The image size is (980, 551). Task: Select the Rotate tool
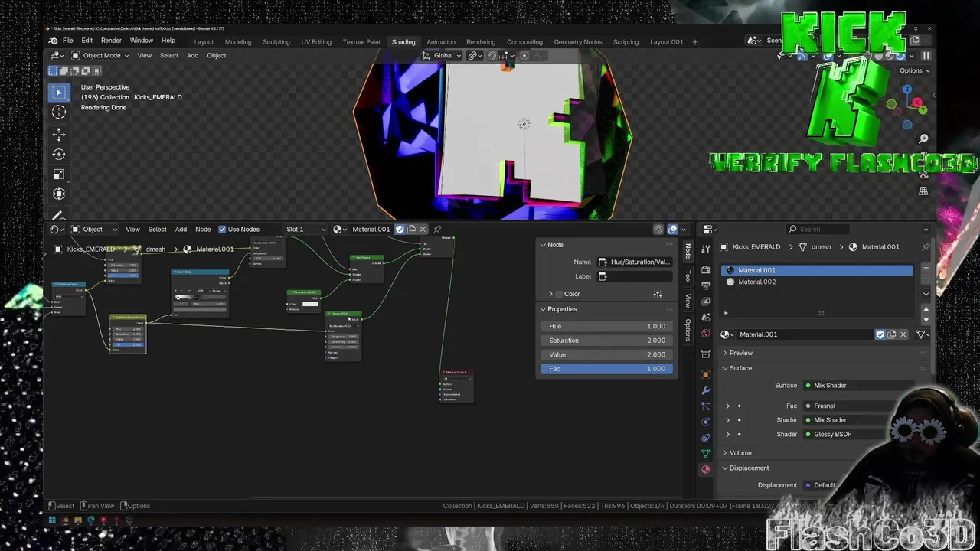click(x=59, y=155)
